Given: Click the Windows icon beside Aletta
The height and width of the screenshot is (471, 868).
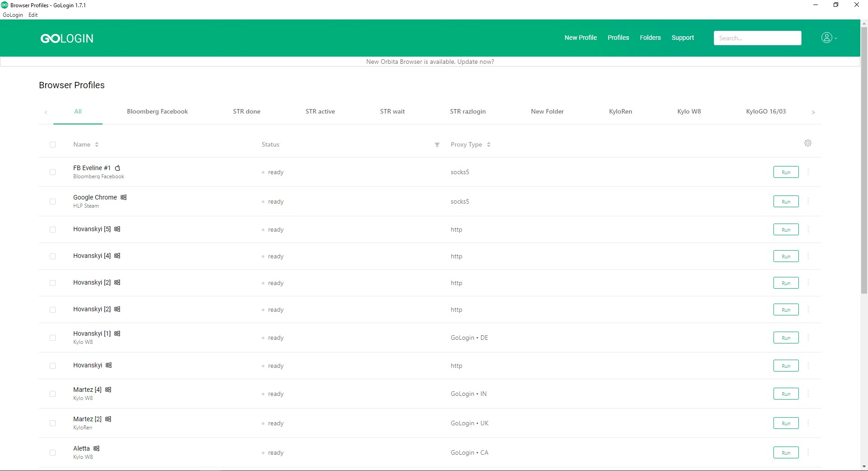Looking at the screenshot, I should (x=96, y=448).
